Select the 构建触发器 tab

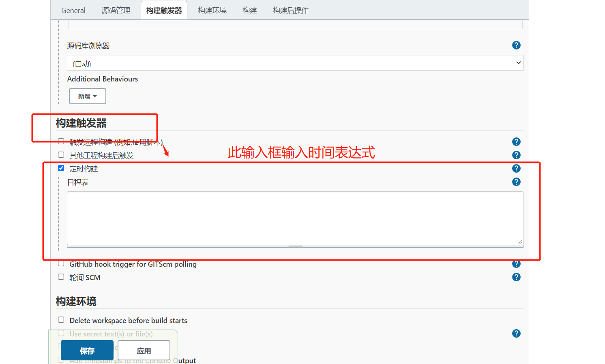tap(164, 10)
